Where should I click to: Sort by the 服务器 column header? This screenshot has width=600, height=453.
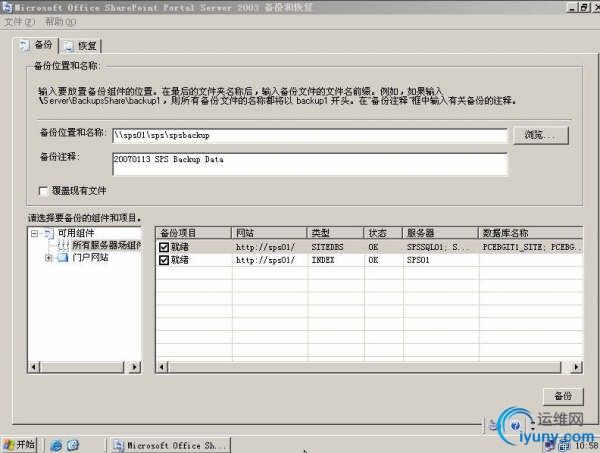coord(441,233)
